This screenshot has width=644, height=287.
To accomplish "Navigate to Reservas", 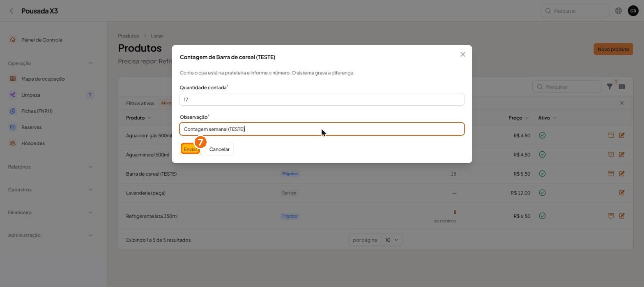I will click(x=32, y=127).
